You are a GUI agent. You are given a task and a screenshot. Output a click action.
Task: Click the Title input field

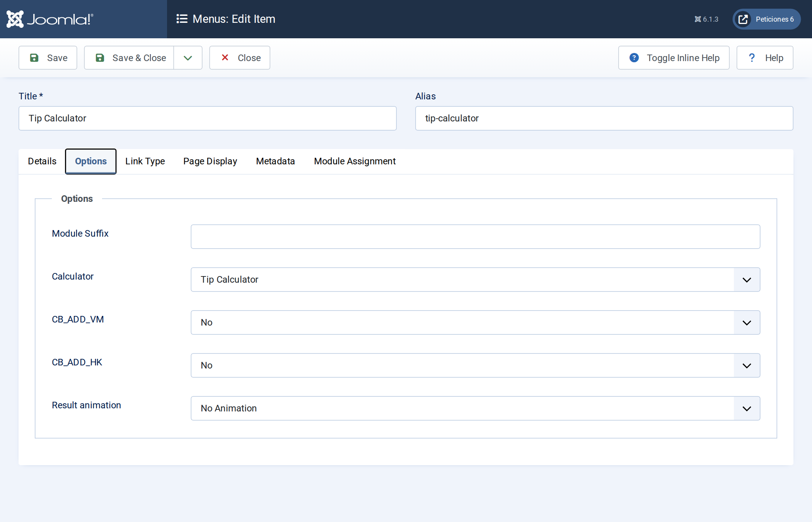point(208,118)
